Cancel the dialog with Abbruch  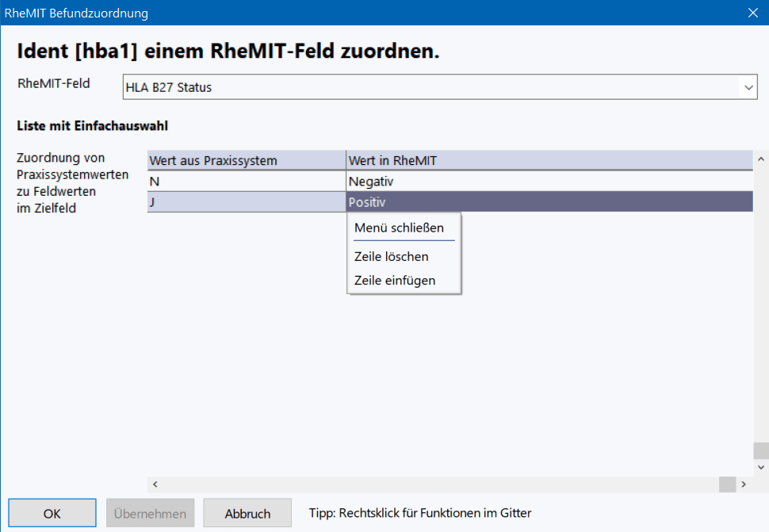tap(247, 513)
